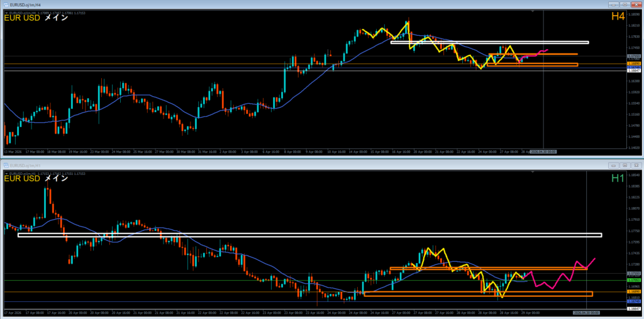Toggle the small arrow beside H4 symbol info

[6, 13]
